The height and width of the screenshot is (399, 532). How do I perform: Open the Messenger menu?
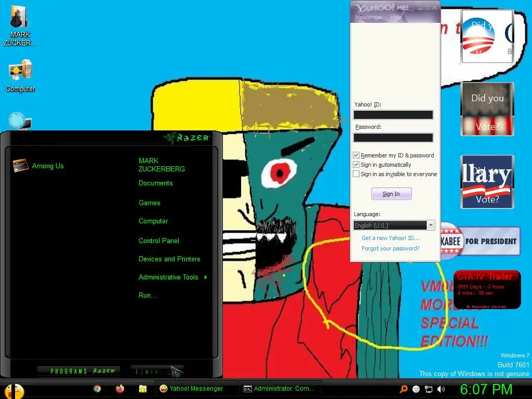(x=368, y=17)
